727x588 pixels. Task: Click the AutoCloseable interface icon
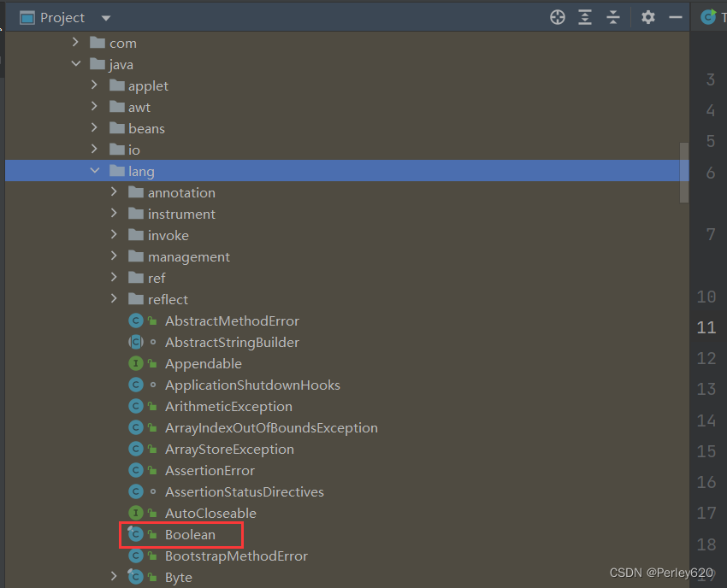click(135, 513)
